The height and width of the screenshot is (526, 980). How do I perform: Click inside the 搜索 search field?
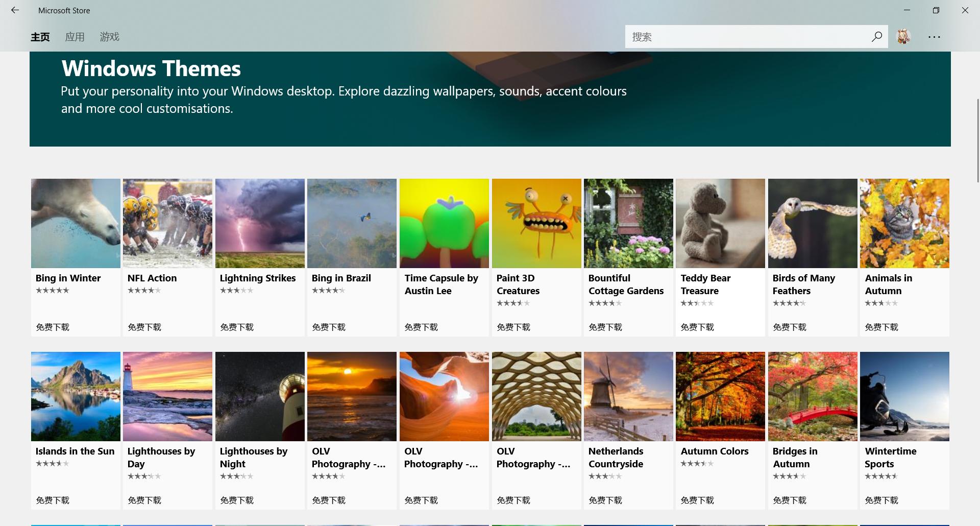745,37
